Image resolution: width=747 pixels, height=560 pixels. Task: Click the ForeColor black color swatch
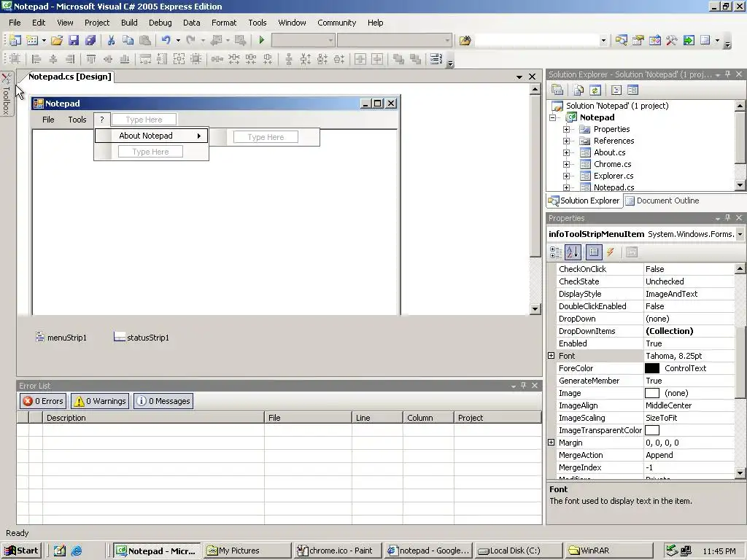click(x=651, y=368)
